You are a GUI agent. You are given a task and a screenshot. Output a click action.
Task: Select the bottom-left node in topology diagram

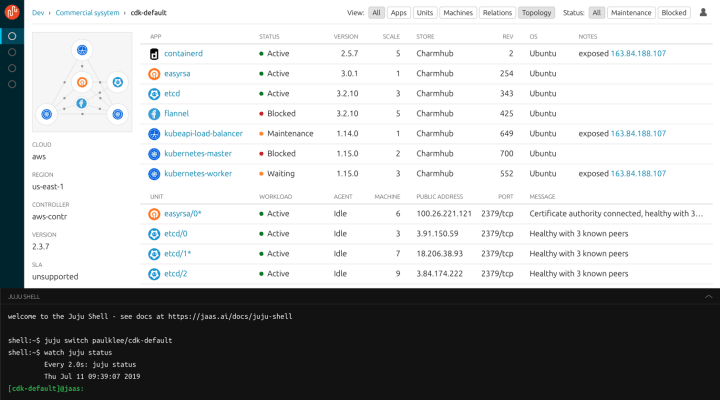coord(46,114)
